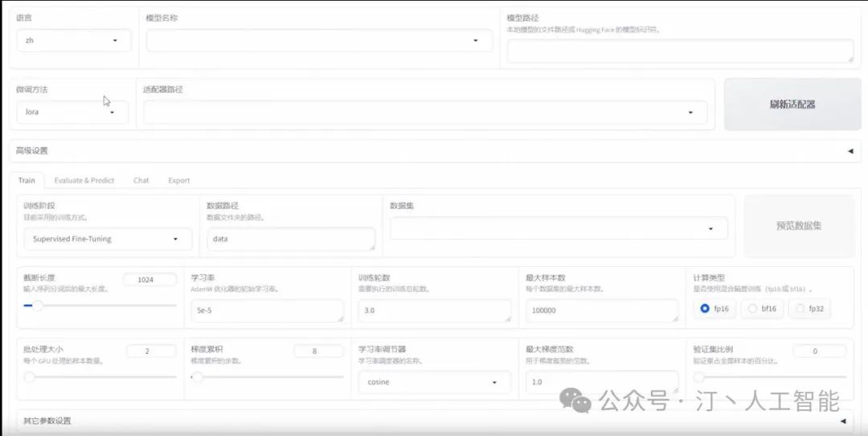Open the 学习率调节器 cosine dropdown
The width and height of the screenshot is (868, 436).
click(x=435, y=382)
